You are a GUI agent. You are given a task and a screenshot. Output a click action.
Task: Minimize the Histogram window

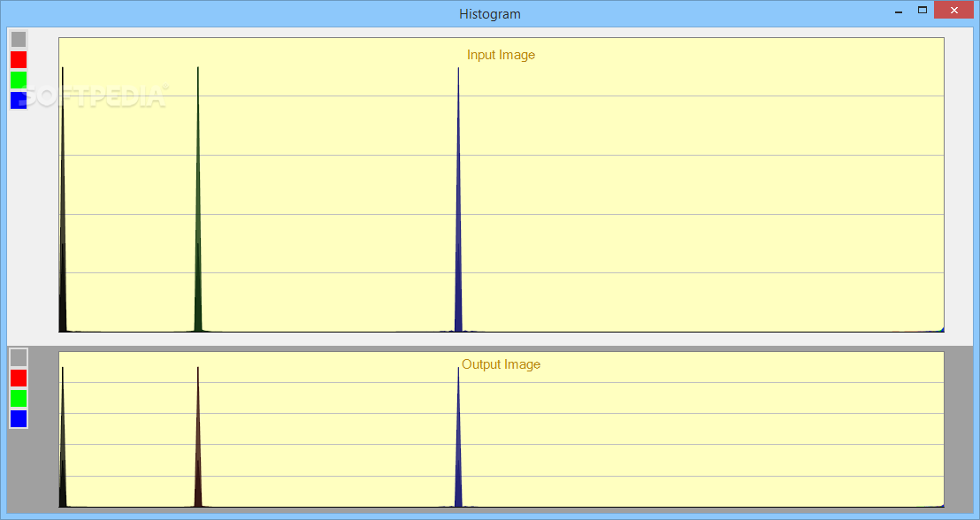[x=899, y=11]
